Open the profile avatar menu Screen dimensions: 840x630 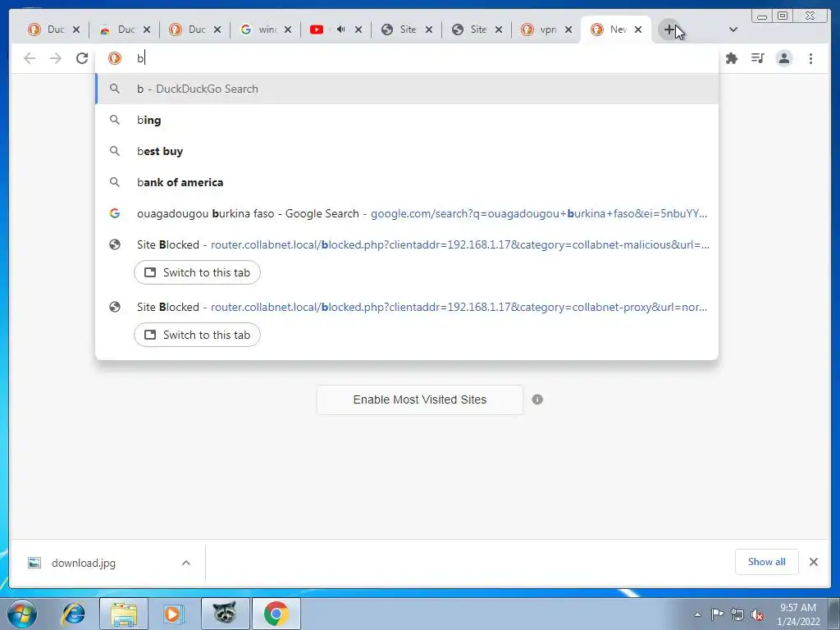[x=783, y=58]
